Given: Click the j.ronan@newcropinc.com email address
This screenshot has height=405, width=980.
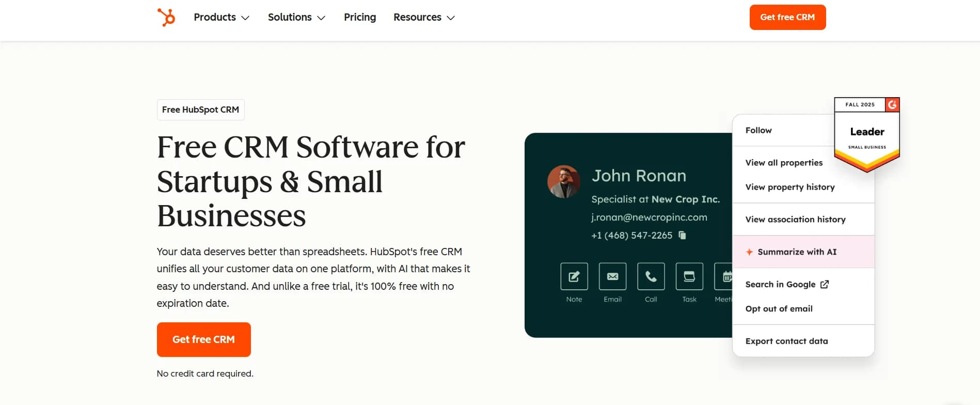Looking at the screenshot, I should point(649,217).
